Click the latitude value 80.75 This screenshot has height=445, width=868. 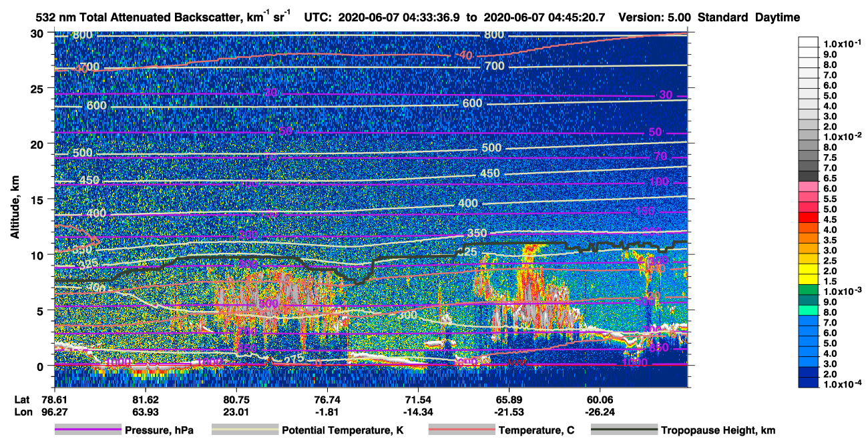[236, 399]
